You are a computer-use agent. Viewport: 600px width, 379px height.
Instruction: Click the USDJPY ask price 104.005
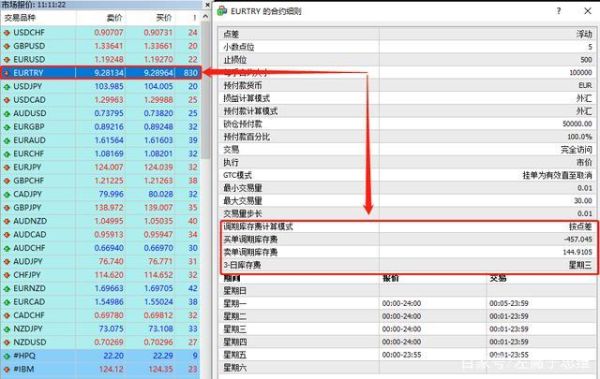[x=158, y=87]
